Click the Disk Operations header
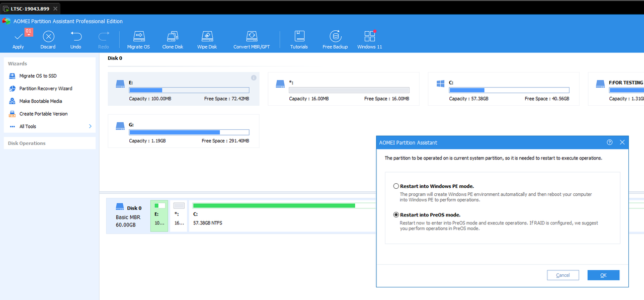The image size is (644, 300). [x=49, y=143]
